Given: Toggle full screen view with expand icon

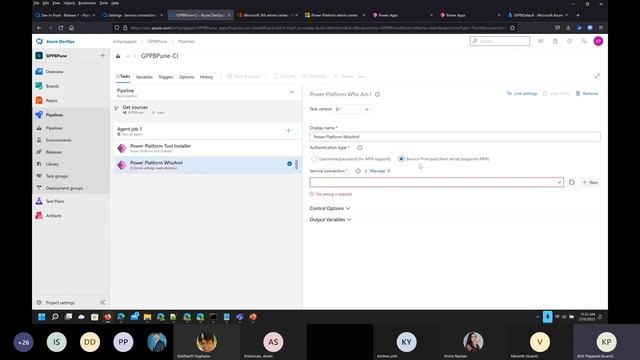Looking at the screenshot, I should [597, 76].
